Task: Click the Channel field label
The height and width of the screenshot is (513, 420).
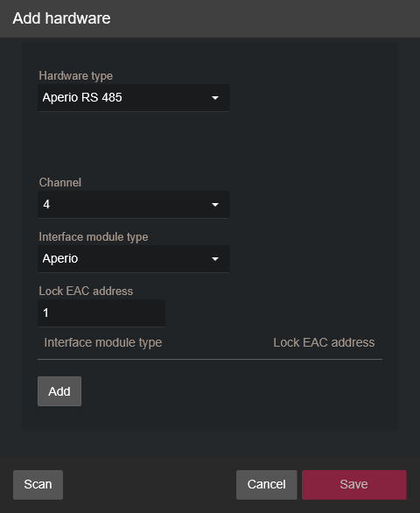Action: click(60, 183)
